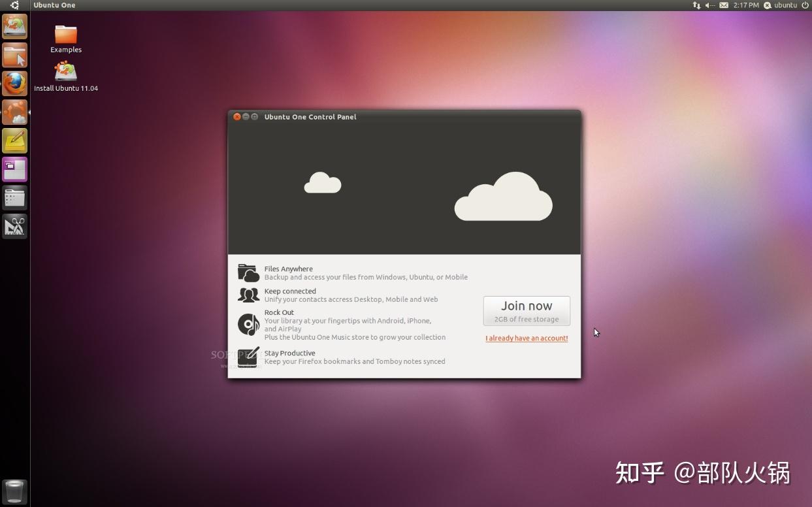Launch the Ubuntu One app from the launcher
The height and width of the screenshot is (507, 812).
coord(14,111)
